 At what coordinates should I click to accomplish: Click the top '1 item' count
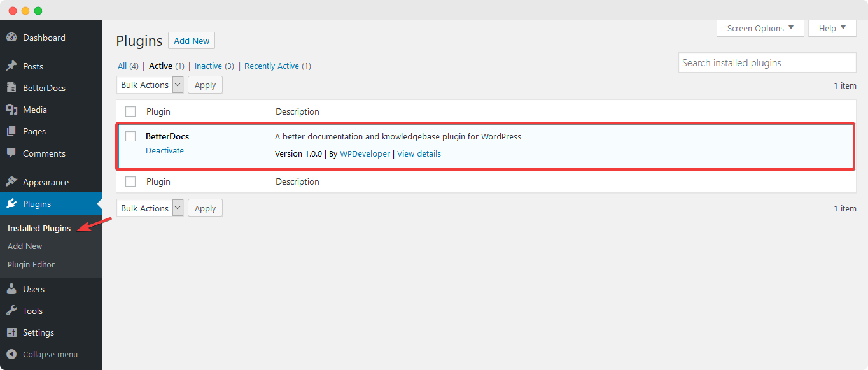click(x=845, y=85)
